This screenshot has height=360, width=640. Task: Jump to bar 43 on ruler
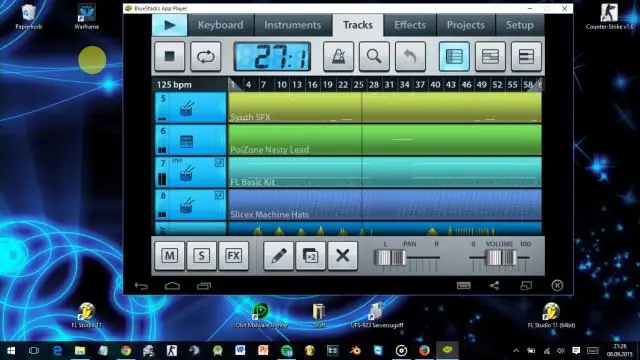451,85
